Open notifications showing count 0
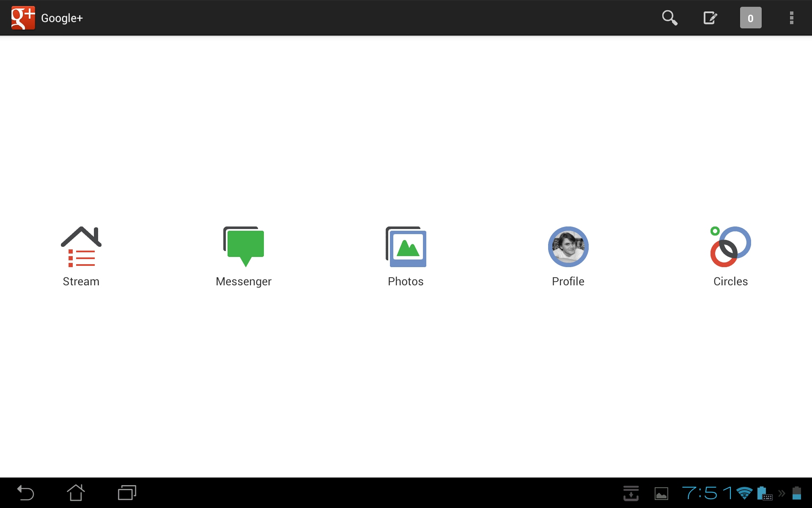Screen dimensions: 812x508 750,18
